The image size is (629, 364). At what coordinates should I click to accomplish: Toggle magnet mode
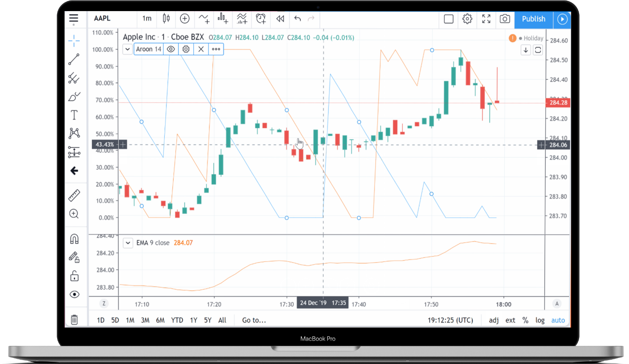74,239
